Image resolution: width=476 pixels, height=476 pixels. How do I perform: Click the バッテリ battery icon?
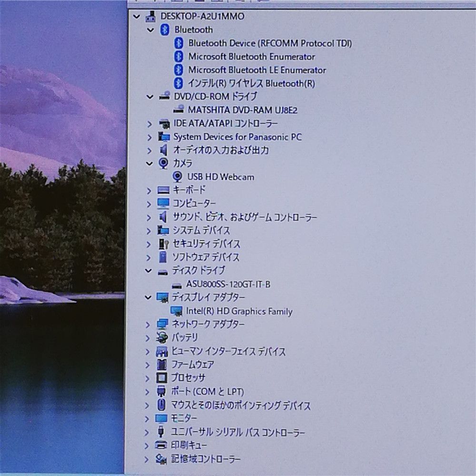click(162, 337)
